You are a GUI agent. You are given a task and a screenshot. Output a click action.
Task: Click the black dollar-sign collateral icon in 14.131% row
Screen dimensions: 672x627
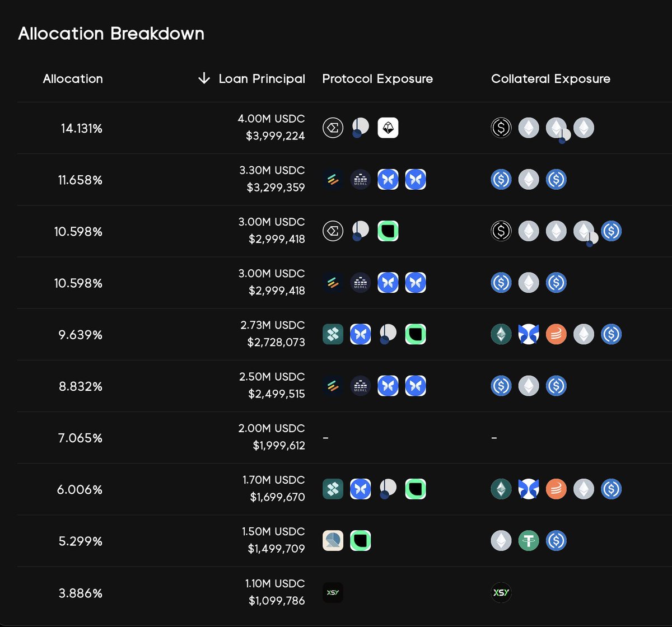501,128
